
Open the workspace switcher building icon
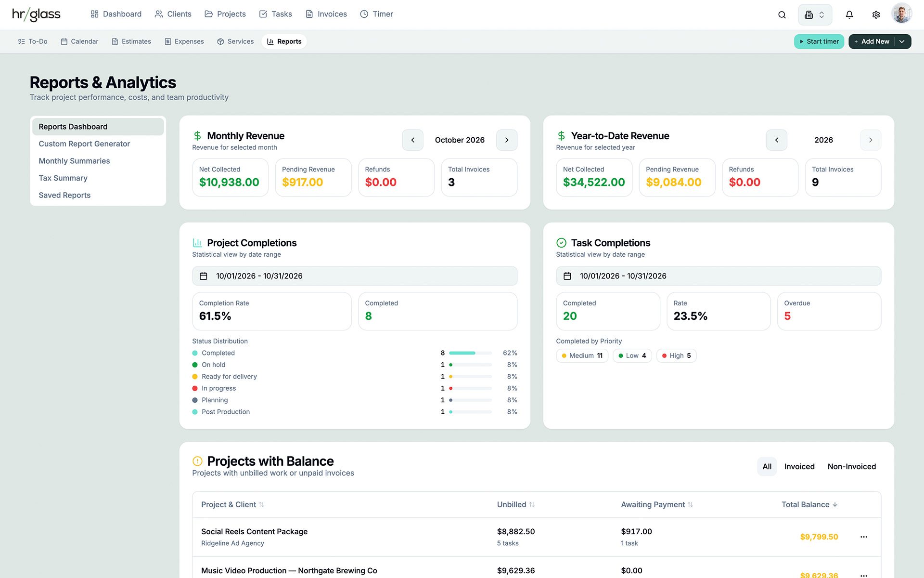[x=815, y=14]
